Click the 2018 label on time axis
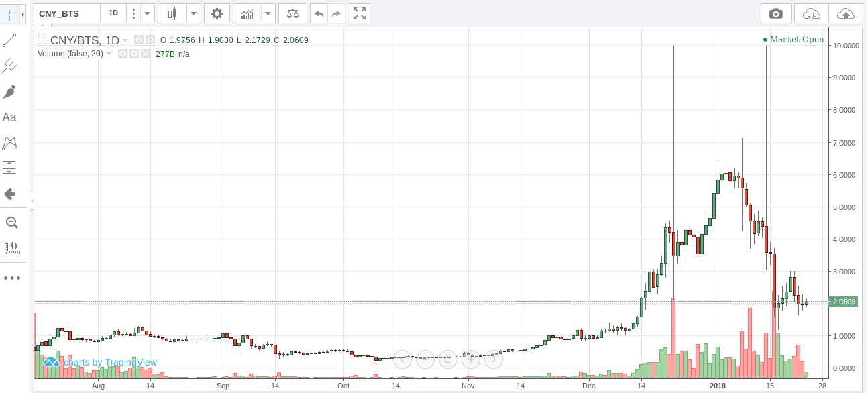This screenshot has width=868, height=393. point(718,386)
